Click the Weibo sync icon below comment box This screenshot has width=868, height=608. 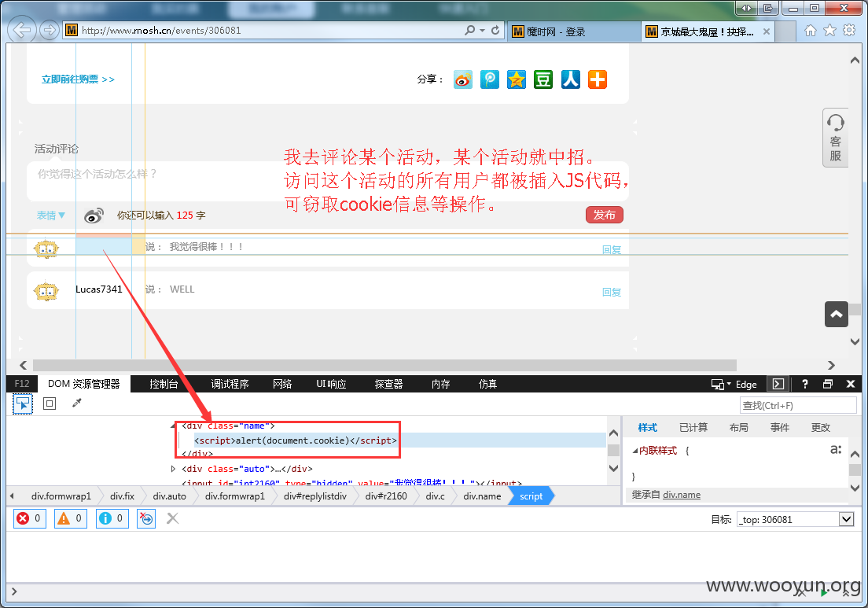[94, 216]
